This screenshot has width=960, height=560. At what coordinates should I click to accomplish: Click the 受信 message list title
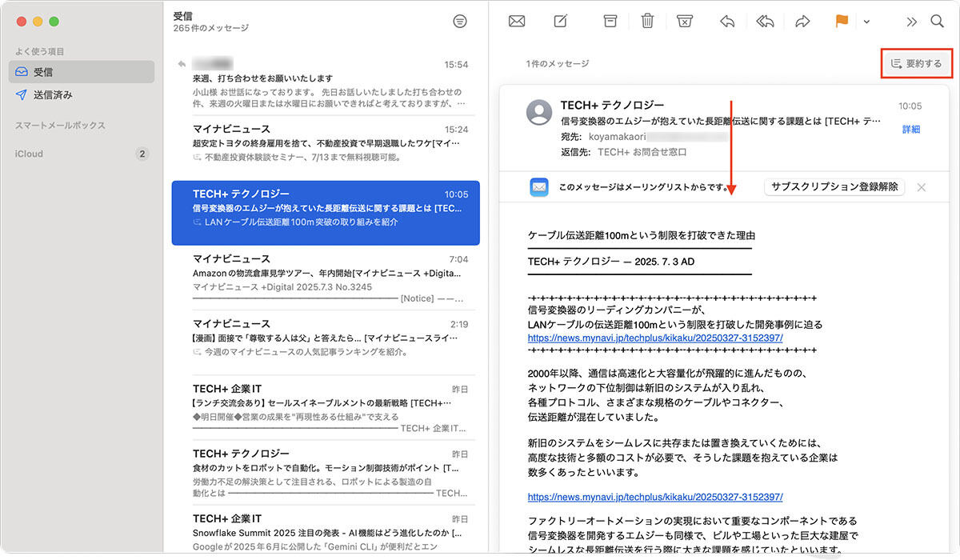[x=182, y=15]
